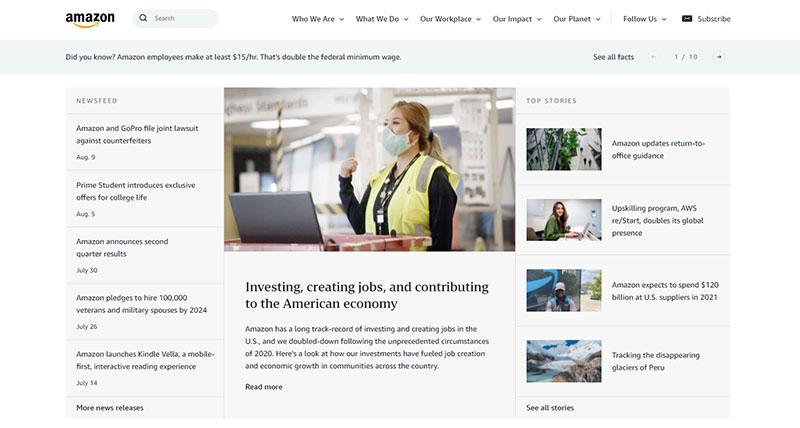Open the See all stories link
Viewport: 800px width, 428px height.
pyautogui.click(x=550, y=408)
